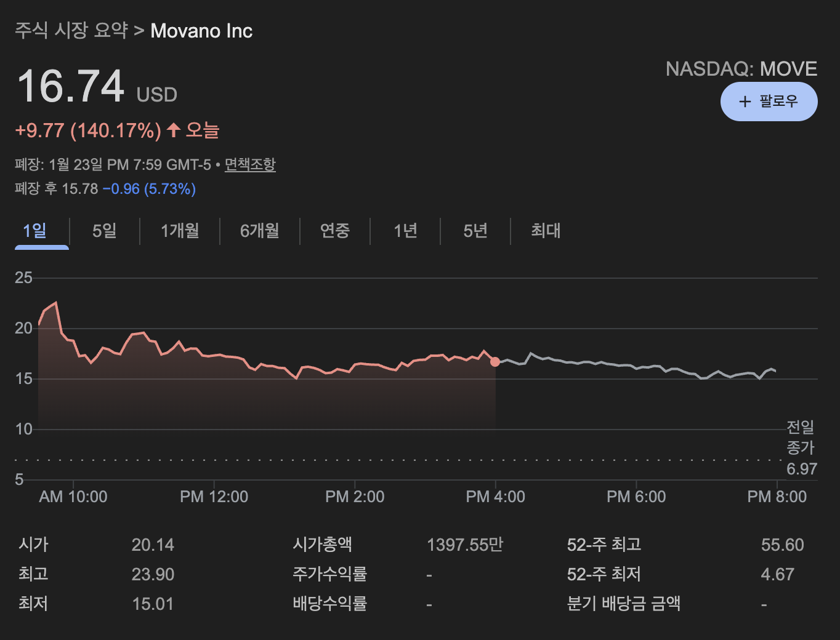Open the 주식 시장 요약 breadcrumb link
Image resolution: width=840 pixels, height=640 pixels.
pyautogui.click(x=71, y=30)
